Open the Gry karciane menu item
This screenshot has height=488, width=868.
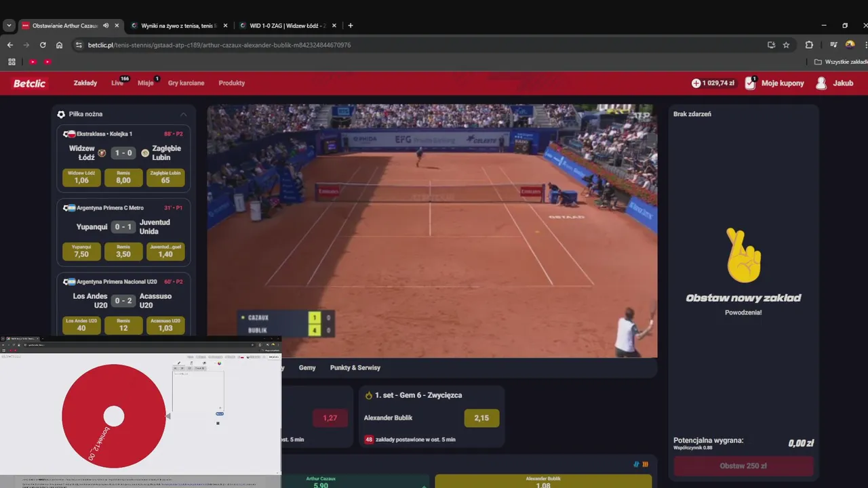click(x=186, y=83)
